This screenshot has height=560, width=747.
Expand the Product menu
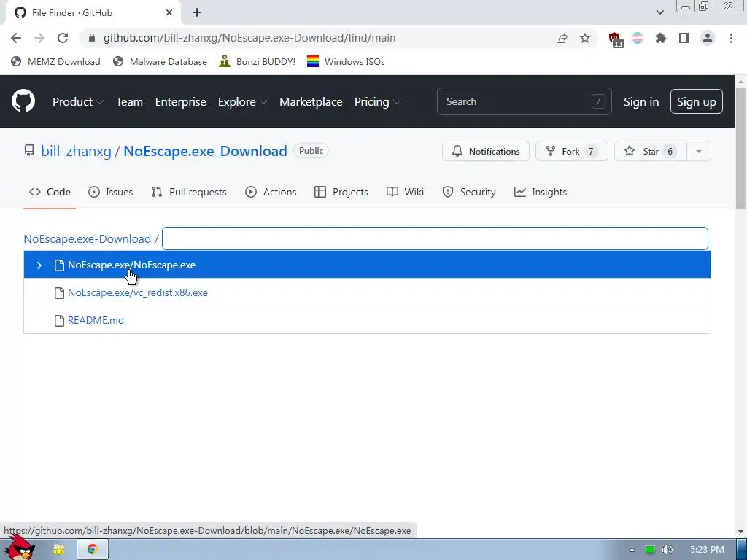click(x=77, y=101)
